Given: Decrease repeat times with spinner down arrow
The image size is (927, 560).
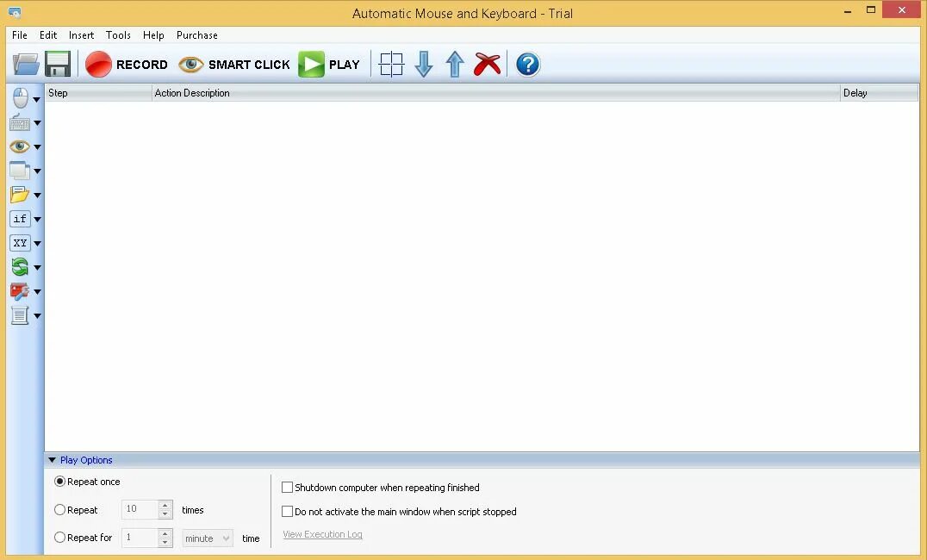Looking at the screenshot, I should click(165, 513).
